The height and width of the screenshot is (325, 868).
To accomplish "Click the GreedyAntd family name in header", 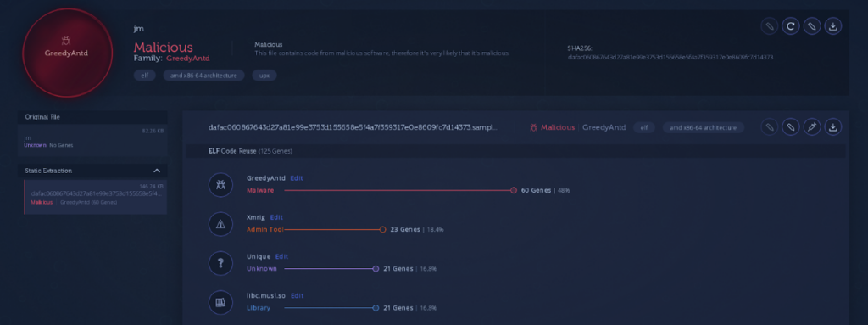I will tap(187, 58).
